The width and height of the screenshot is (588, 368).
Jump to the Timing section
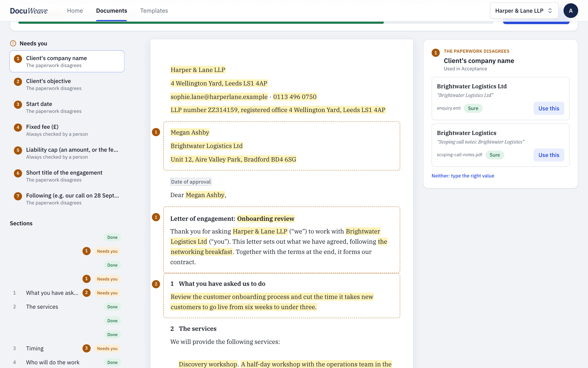pyautogui.click(x=35, y=348)
